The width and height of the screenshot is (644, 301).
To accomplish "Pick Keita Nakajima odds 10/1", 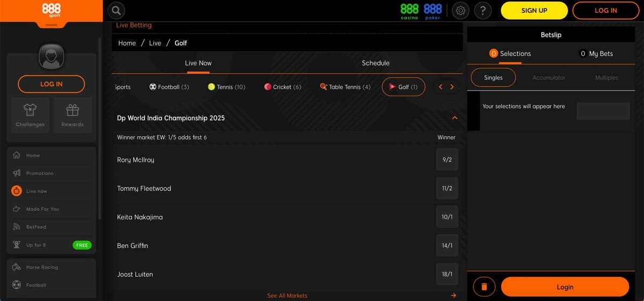I will [447, 217].
